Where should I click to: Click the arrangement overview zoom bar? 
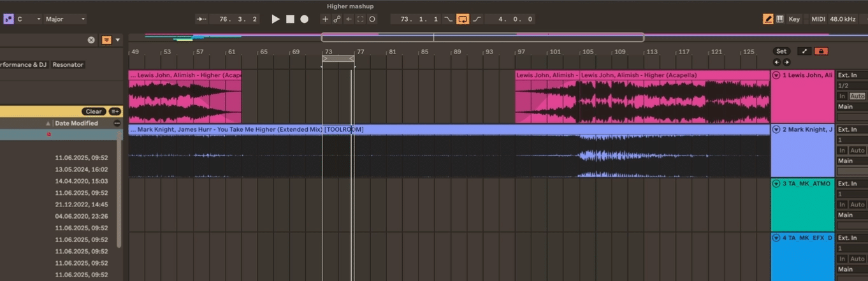tap(482, 38)
